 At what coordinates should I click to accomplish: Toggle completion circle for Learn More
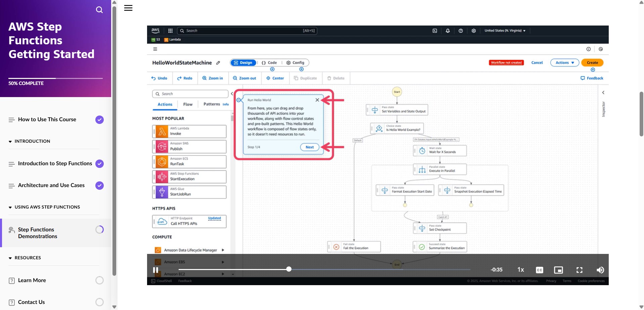tap(99, 280)
